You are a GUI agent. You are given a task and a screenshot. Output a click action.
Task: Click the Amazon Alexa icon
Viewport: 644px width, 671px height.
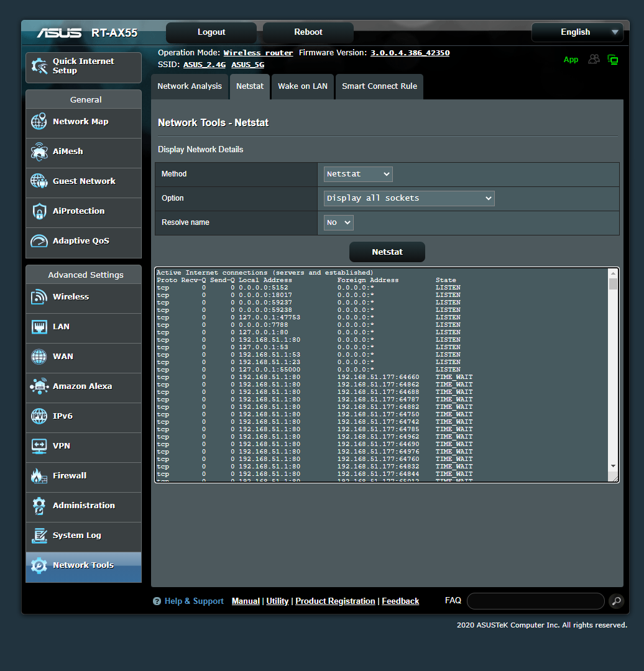click(x=39, y=386)
